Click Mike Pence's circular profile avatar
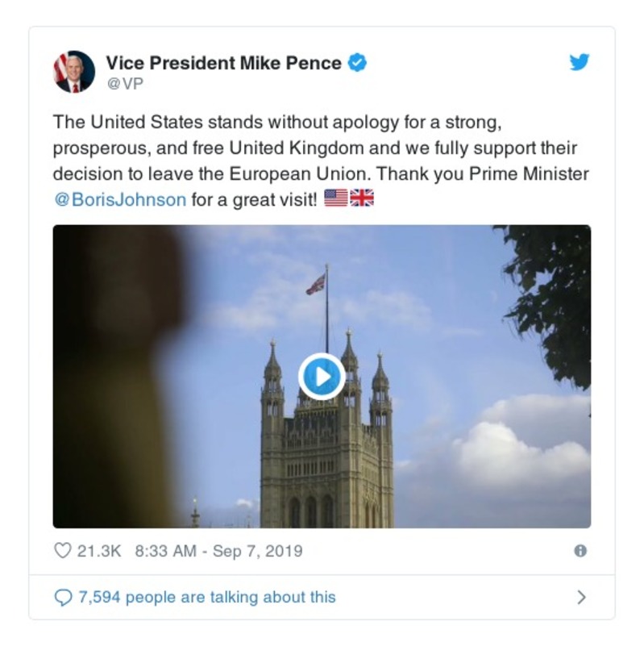 pyautogui.click(x=73, y=69)
